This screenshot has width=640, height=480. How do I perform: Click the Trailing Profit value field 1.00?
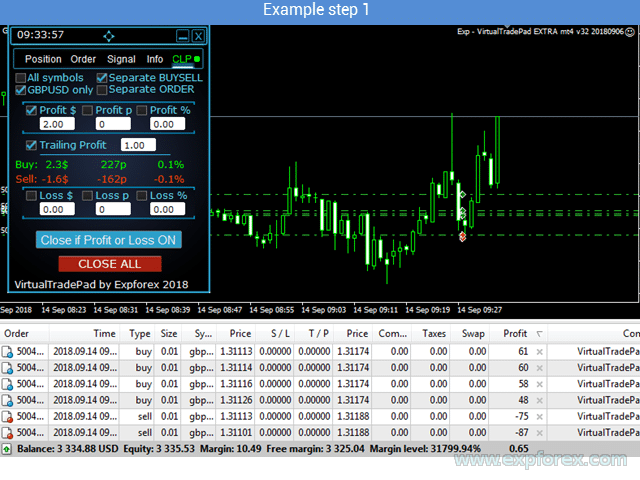(x=138, y=145)
